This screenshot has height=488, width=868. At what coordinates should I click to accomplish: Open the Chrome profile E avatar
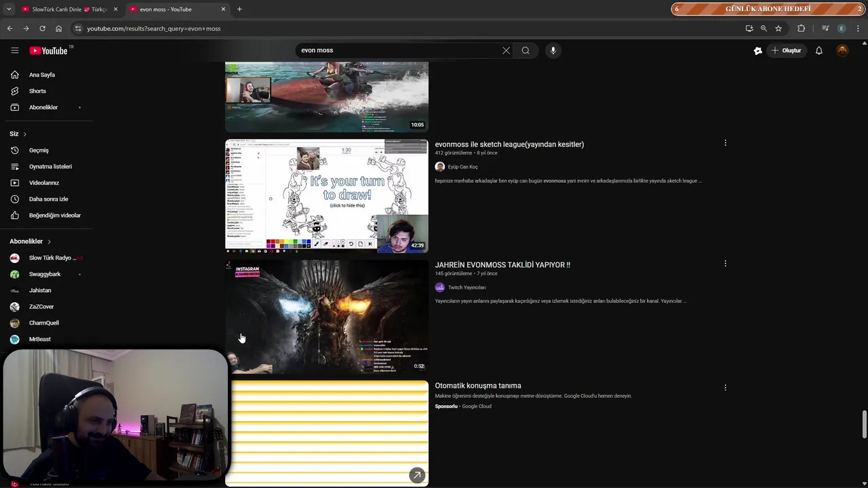[x=842, y=28]
